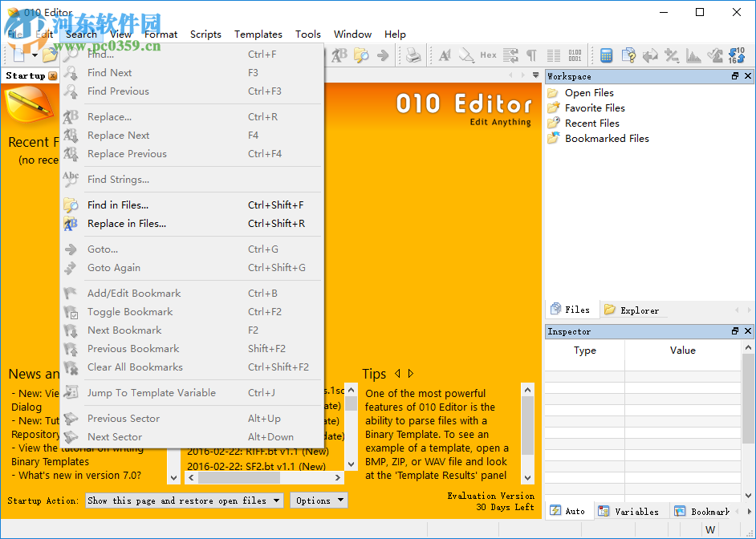Switch to the Files tab
This screenshot has height=539, width=756.
pyautogui.click(x=572, y=310)
